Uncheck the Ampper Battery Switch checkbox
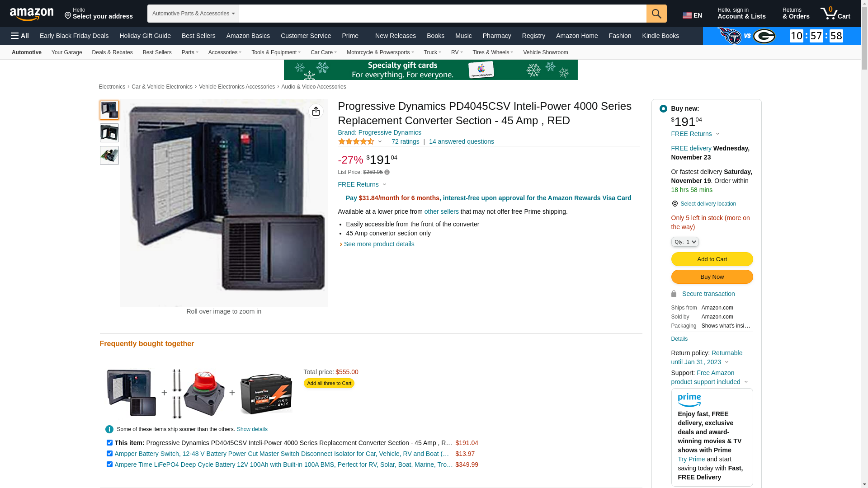 (x=109, y=453)
